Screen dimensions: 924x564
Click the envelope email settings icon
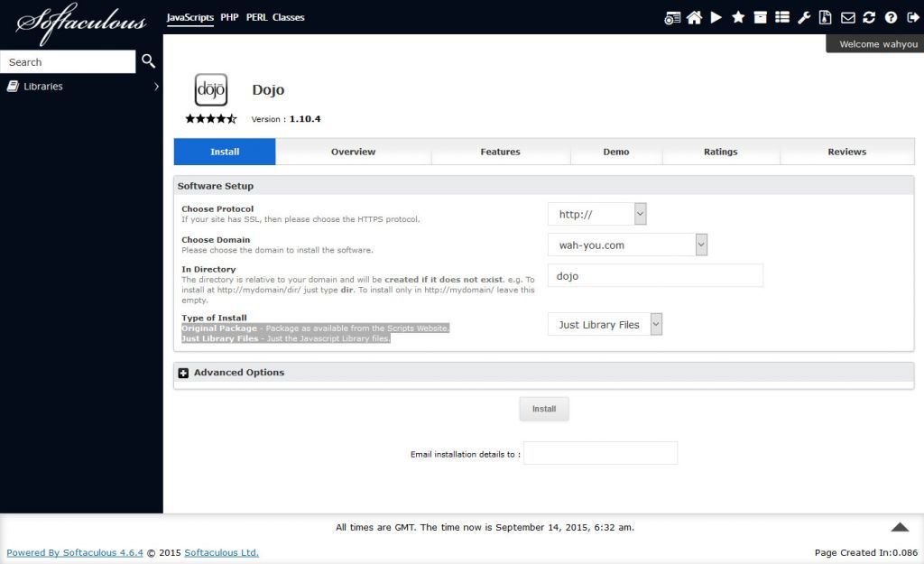(x=847, y=17)
